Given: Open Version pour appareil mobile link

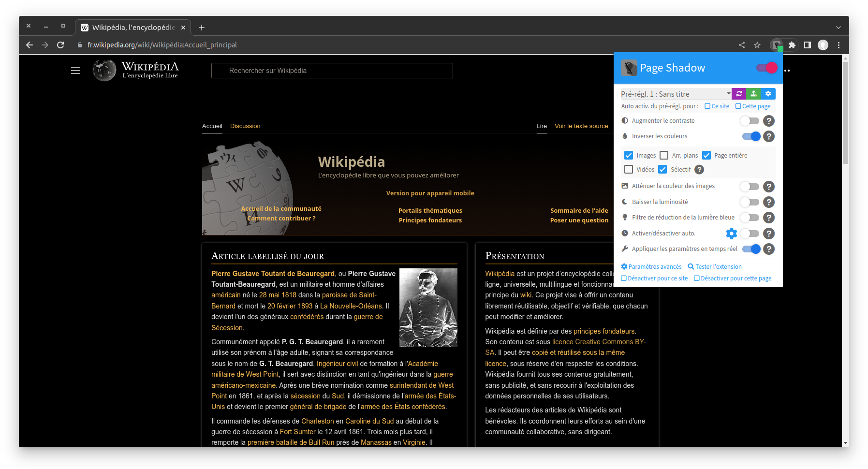Looking at the screenshot, I should (430, 193).
